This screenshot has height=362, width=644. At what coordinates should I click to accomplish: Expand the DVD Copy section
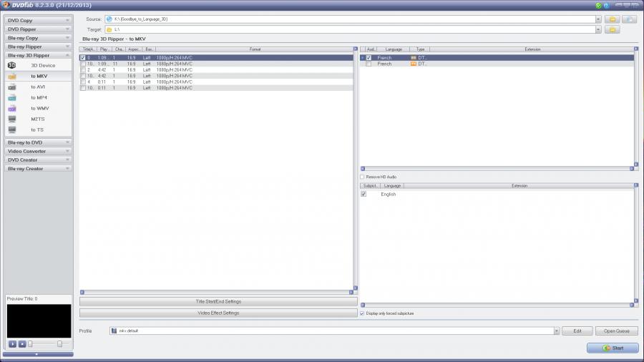(x=38, y=20)
